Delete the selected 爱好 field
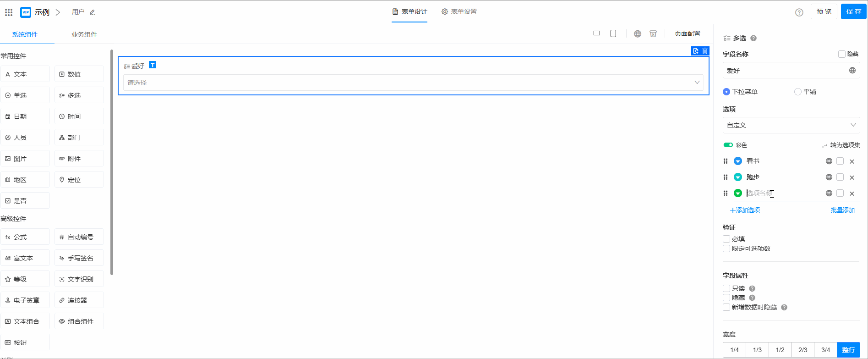This screenshot has width=868, height=359. (705, 51)
